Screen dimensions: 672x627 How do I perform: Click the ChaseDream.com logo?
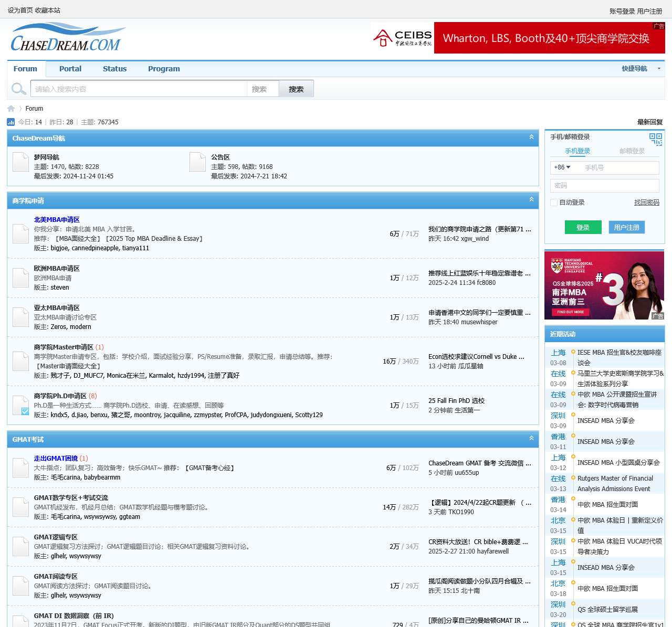coord(68,37)
